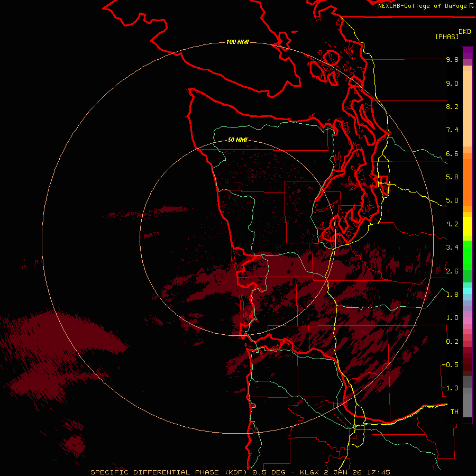The height and width of the screenshot is (476, 476).
Task: Click the purple top band of color scale
Action: pyautogui.click(x=467, y=53)
